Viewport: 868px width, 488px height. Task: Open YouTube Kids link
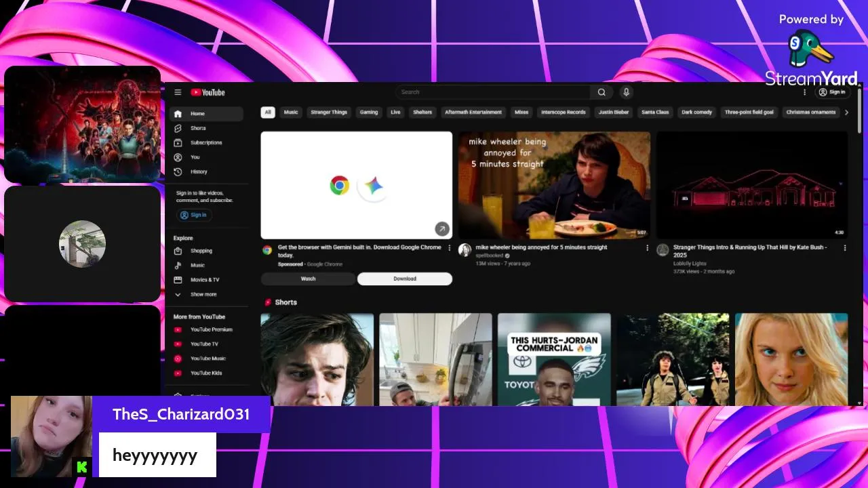(x=206, y=373)
